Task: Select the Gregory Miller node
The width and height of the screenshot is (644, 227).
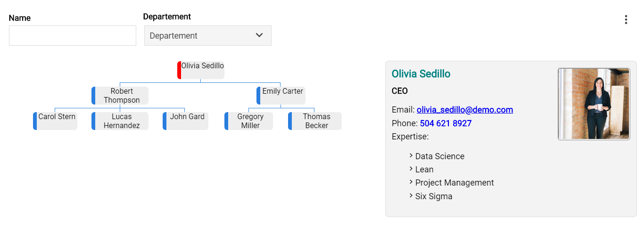Action: click(x=250, y=121)
